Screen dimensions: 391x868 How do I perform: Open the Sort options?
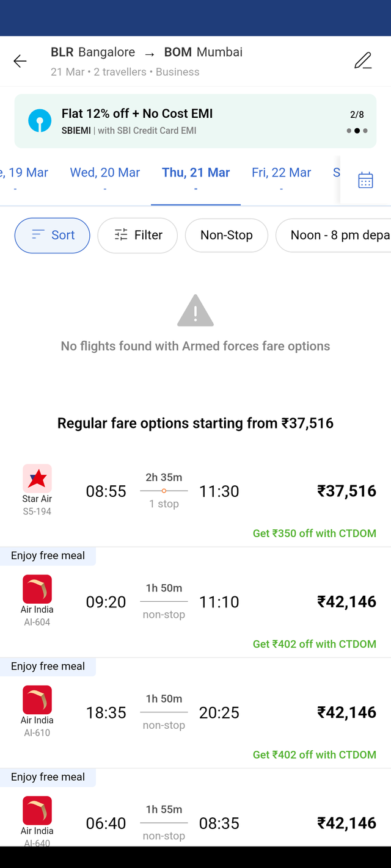pyautogui.click(x=53, y=235)
